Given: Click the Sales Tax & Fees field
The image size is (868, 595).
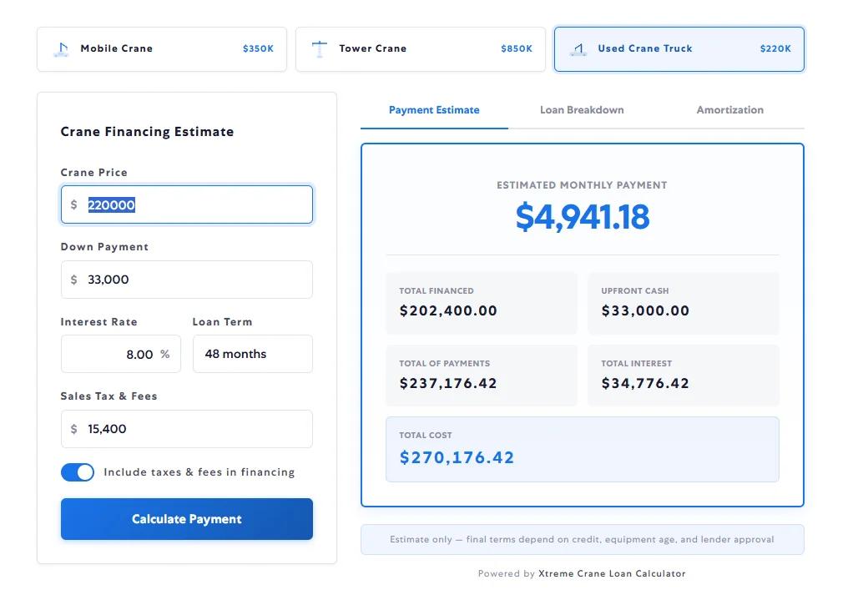Looking at the screenshot, I should click(x=186, y=428).
